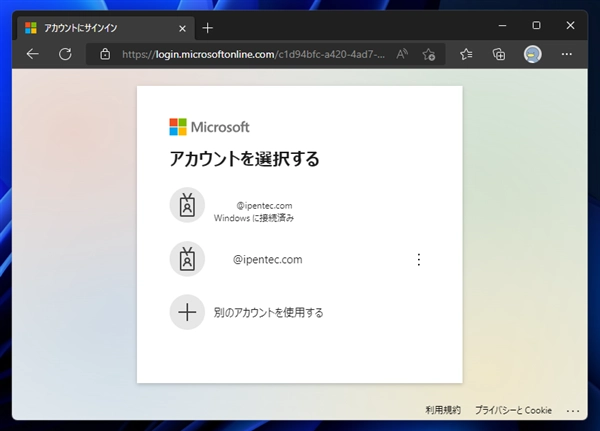The image size is (600, 431).
Task: Open Edge Settings and more menu
Action: (567, 54)
